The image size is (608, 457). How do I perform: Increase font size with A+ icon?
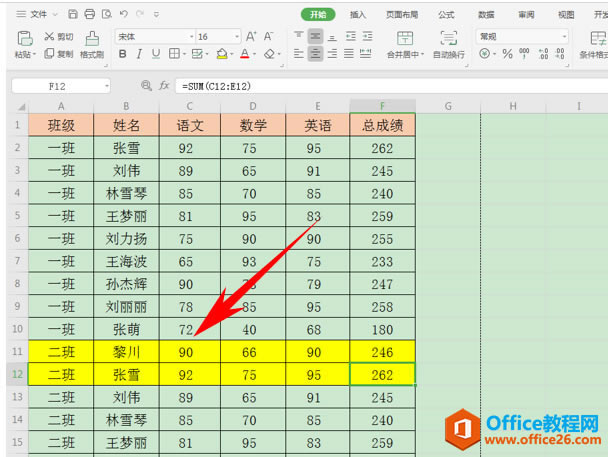(251, 36)
